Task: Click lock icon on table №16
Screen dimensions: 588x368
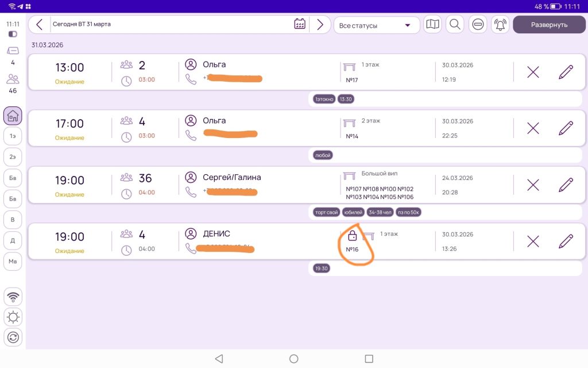Action: [353, 236]
